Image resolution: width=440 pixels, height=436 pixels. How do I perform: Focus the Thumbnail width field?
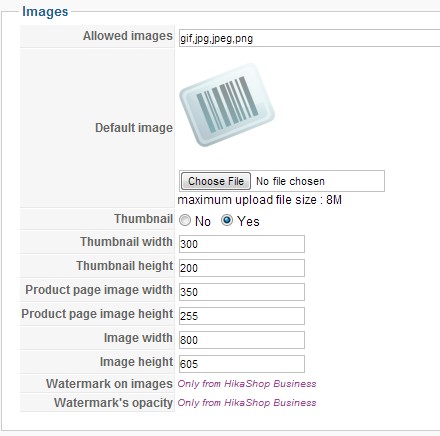[242, 244]
